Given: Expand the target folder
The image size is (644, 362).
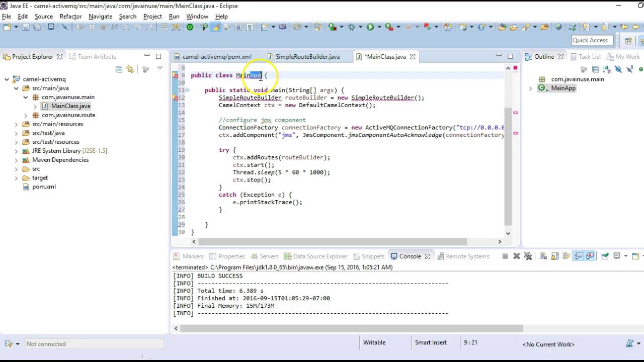Looking at the screenshot, I should (x=16, y=178).
